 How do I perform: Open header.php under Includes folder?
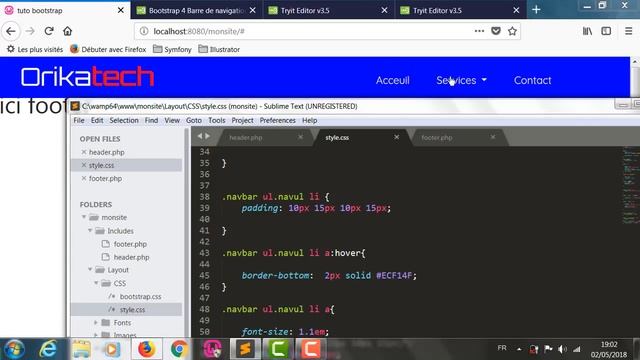point(131,257)
